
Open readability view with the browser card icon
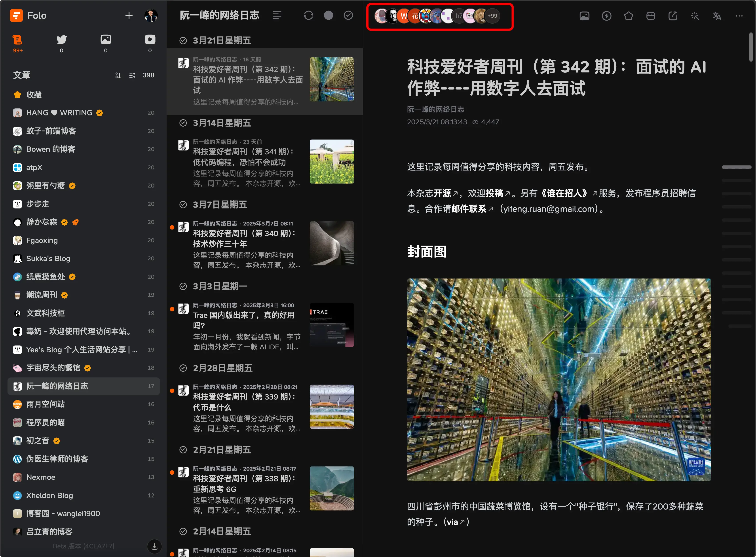[651, 15]
